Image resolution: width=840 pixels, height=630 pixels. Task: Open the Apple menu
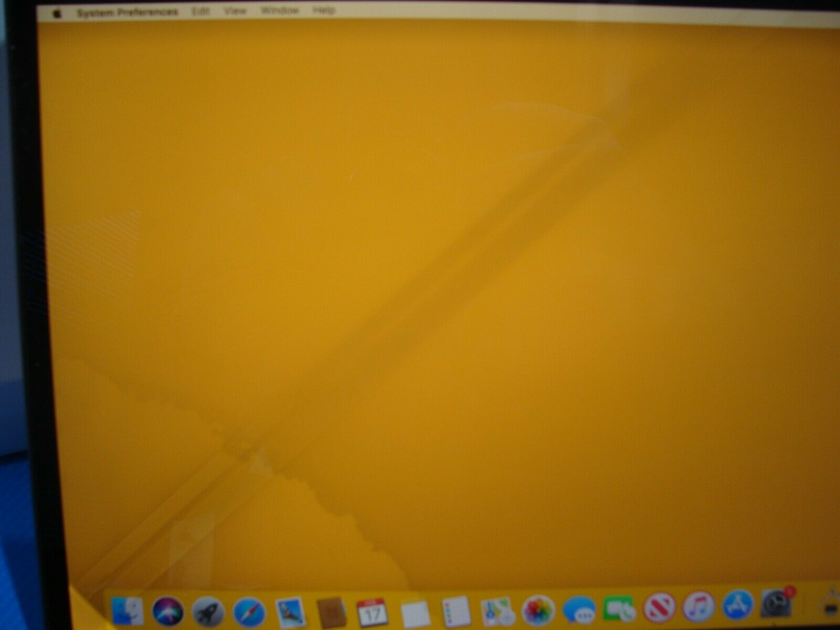pyautogui.click(x=57, y=9)
